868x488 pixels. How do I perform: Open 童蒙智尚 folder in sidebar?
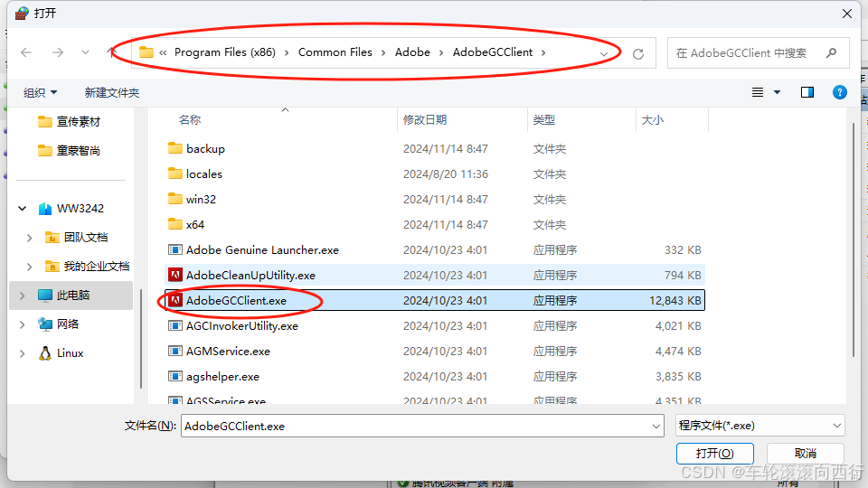tap(70, 151)
